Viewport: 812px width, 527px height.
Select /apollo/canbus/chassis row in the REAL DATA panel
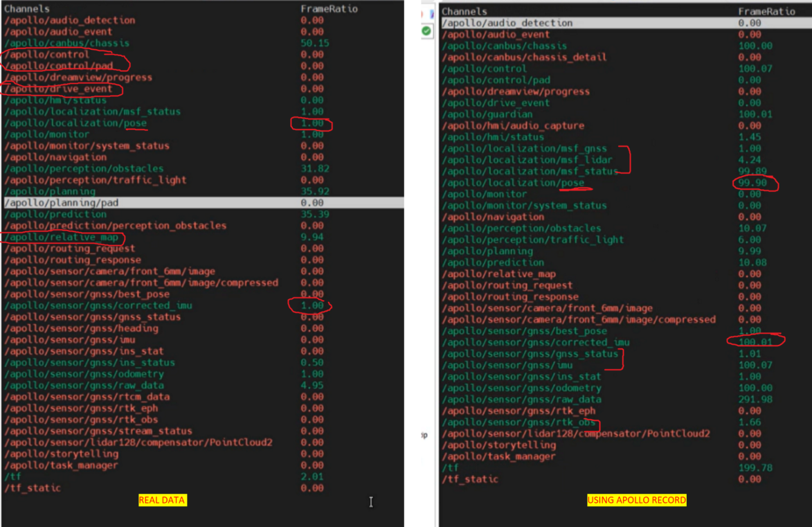coord(67,43)
